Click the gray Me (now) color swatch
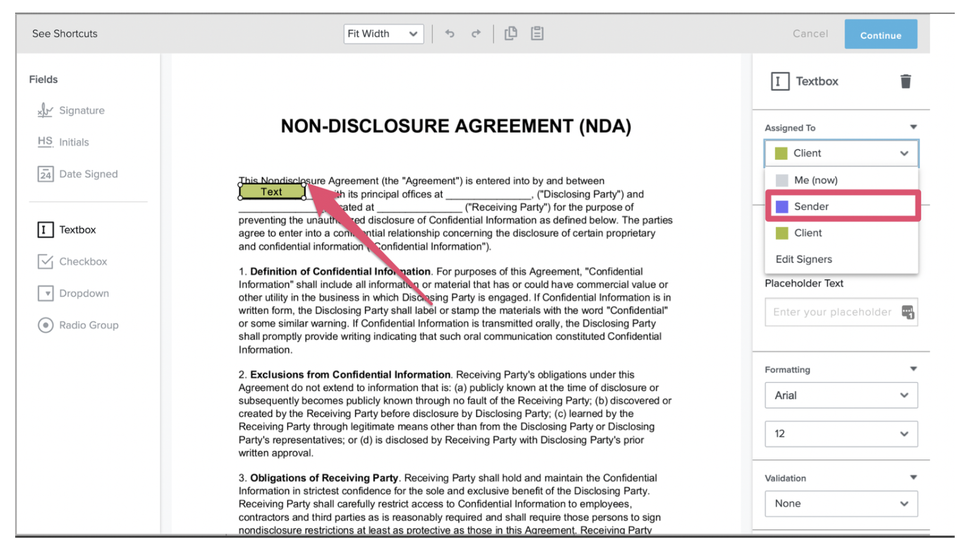This screenshot has width=980, height=539. pyautogui.click(x=782, y=181)
